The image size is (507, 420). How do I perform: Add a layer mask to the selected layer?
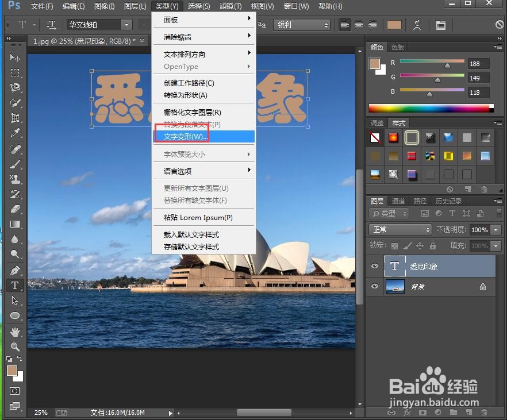[x=423, y=413]
